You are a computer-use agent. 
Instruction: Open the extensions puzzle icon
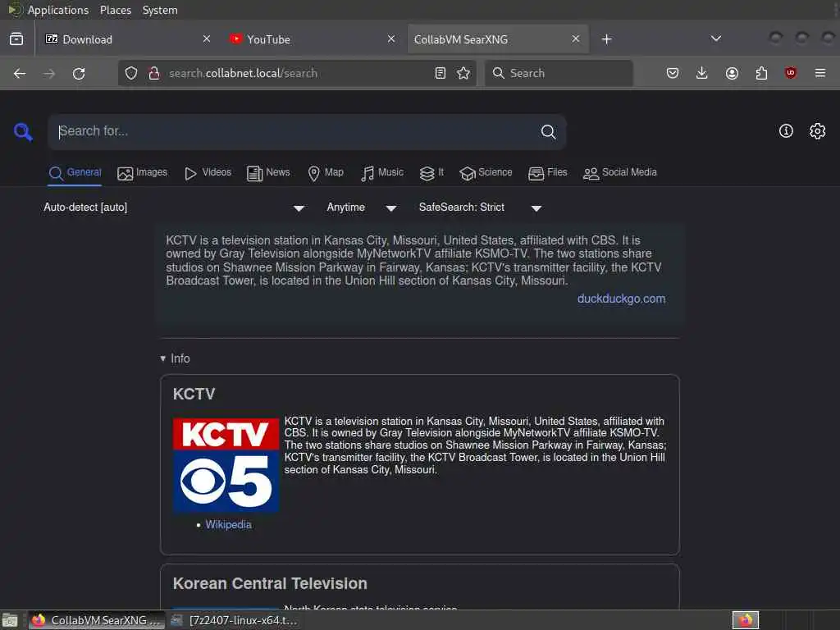tap(761, 73)
